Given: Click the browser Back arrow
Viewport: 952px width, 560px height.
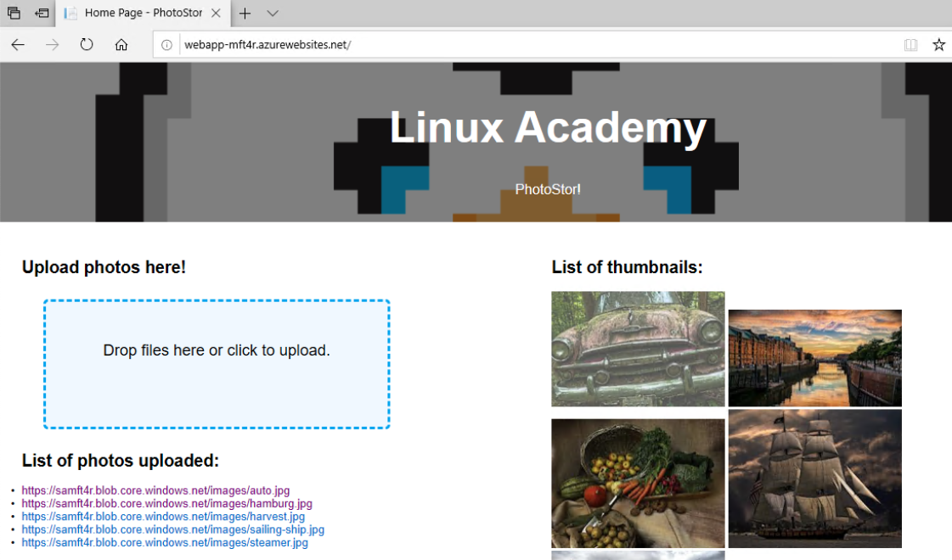Looking at the screenshot, I should 18,44.
